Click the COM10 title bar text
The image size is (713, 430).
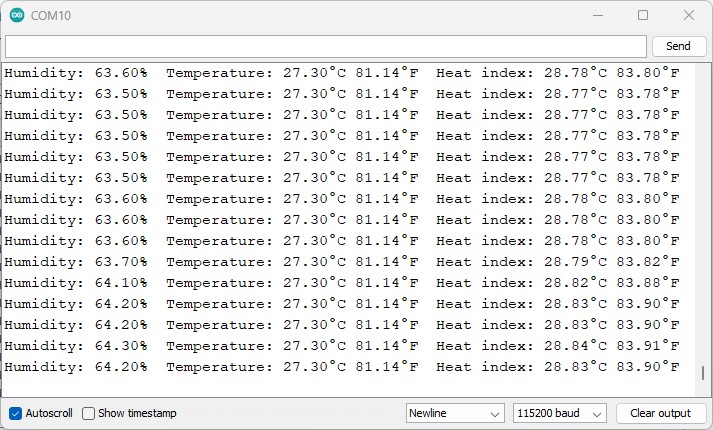52,16
